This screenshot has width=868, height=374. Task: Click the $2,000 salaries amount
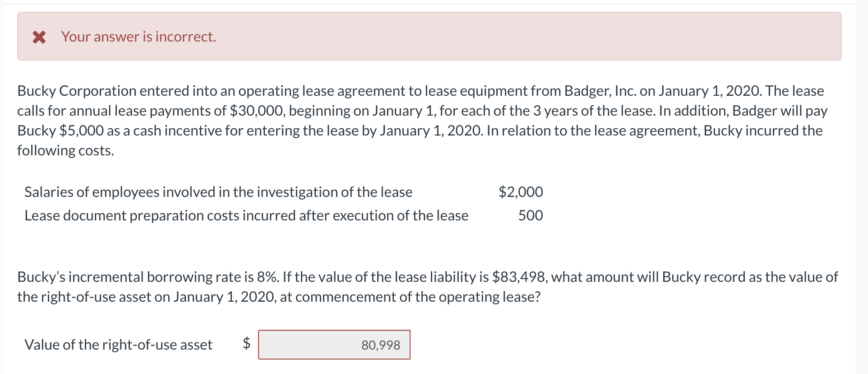coord(521,192)
